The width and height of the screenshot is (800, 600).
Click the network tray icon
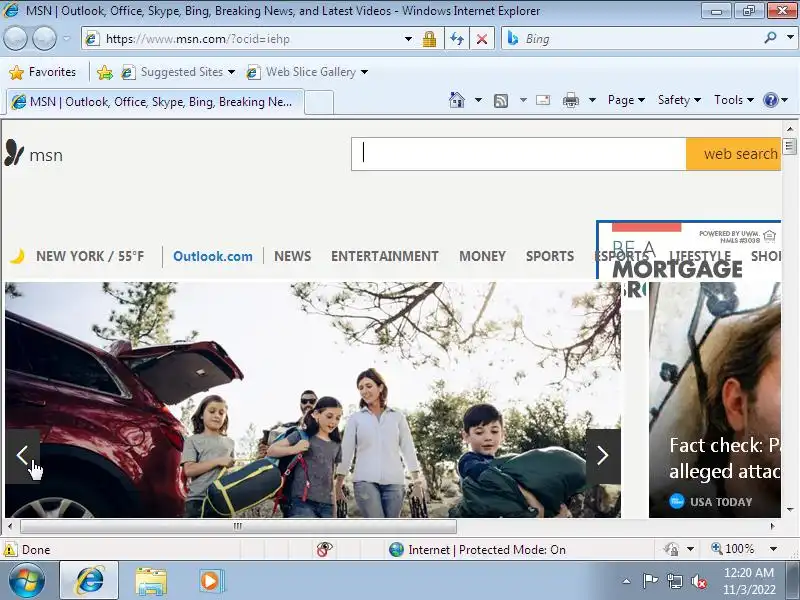(x=675, y=581)
